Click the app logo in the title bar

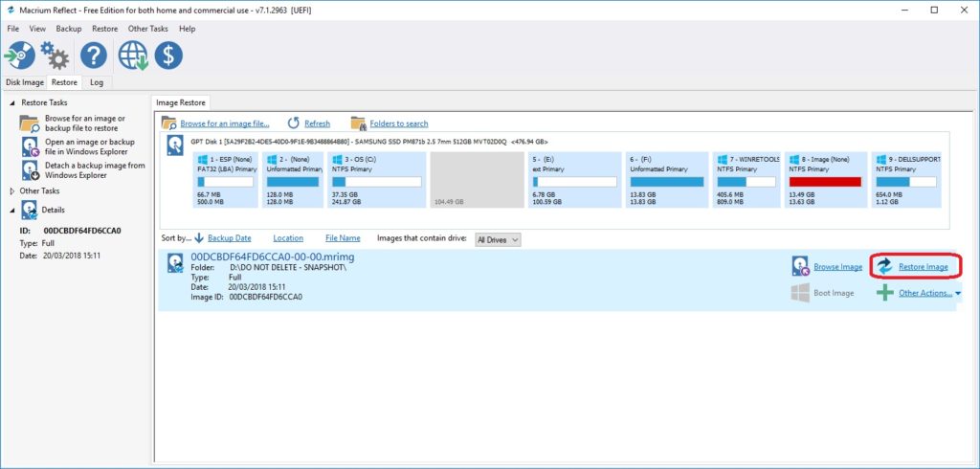click(10, 10)
